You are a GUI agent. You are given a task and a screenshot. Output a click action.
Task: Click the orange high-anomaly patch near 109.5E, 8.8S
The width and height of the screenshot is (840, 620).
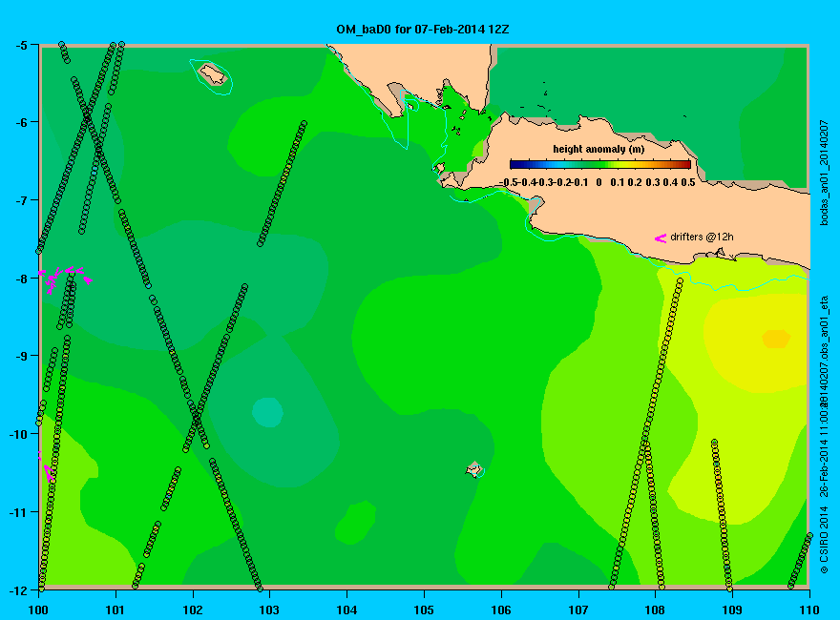pos(776,339)
